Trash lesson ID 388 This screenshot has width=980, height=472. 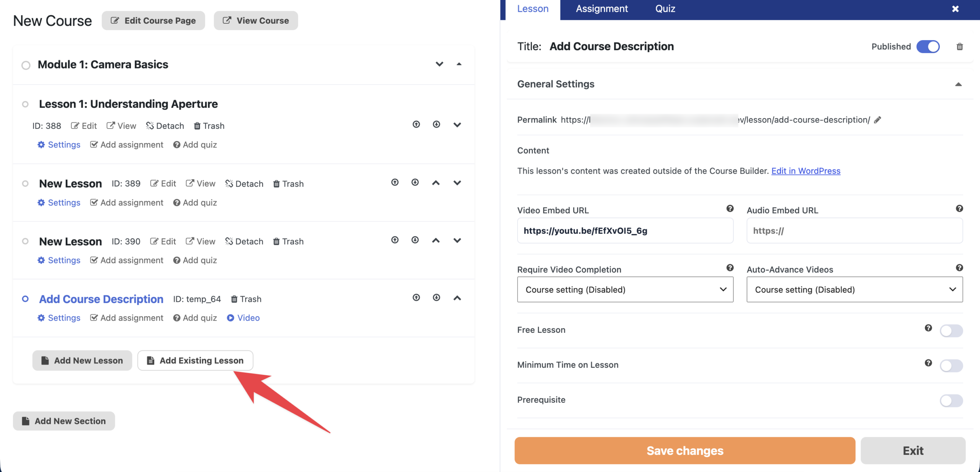pos(209,126)
